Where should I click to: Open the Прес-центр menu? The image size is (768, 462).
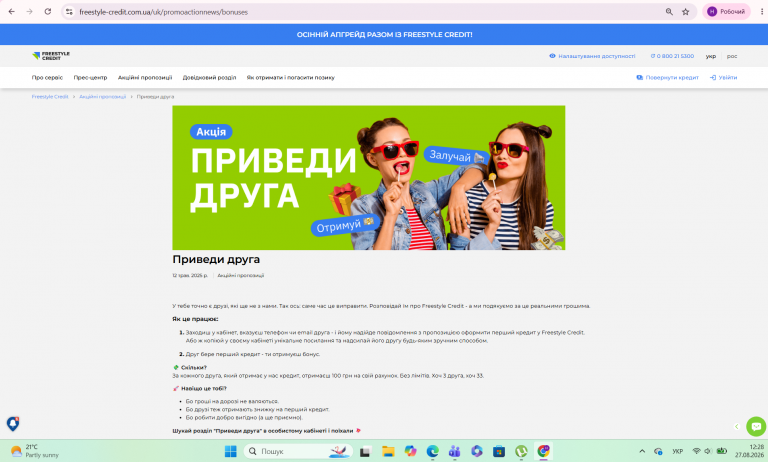point(90,77)
